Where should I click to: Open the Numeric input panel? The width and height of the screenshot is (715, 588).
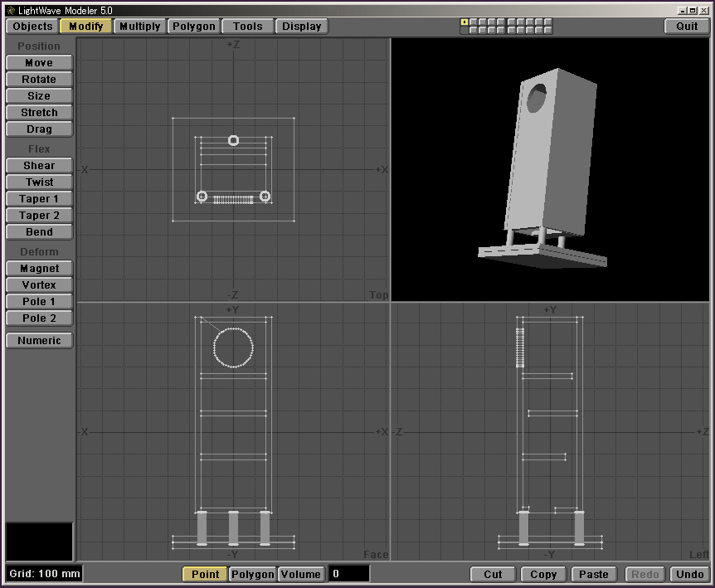coord(39,341)
